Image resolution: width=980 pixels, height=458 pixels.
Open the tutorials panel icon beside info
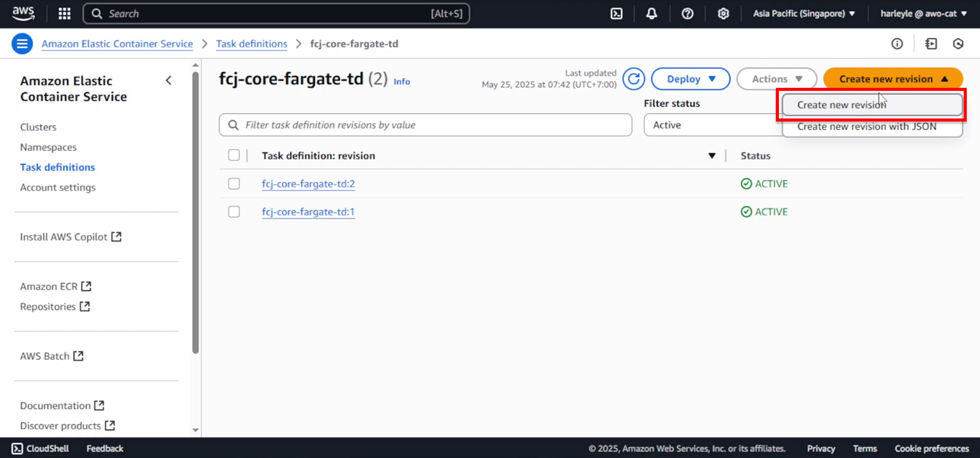tap(931, 44)
